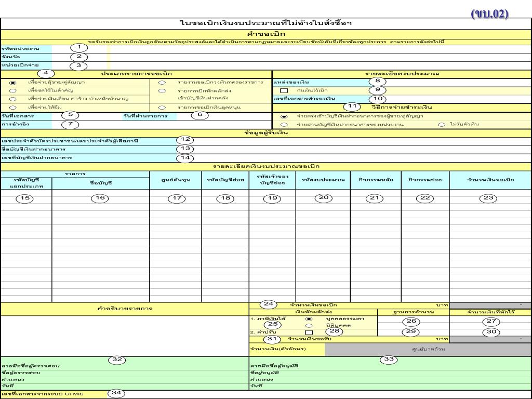This screenshot has height=399, width=532.
Task: Pick the เพื่อจ่ายให้ยืม radio option
Action: (x=13, y=108)
